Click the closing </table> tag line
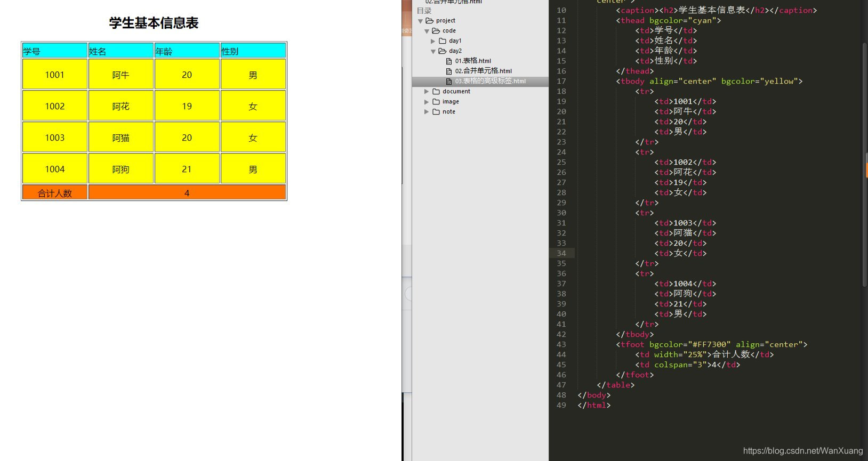This screenshot has width=868, height=461. (616, 385)
